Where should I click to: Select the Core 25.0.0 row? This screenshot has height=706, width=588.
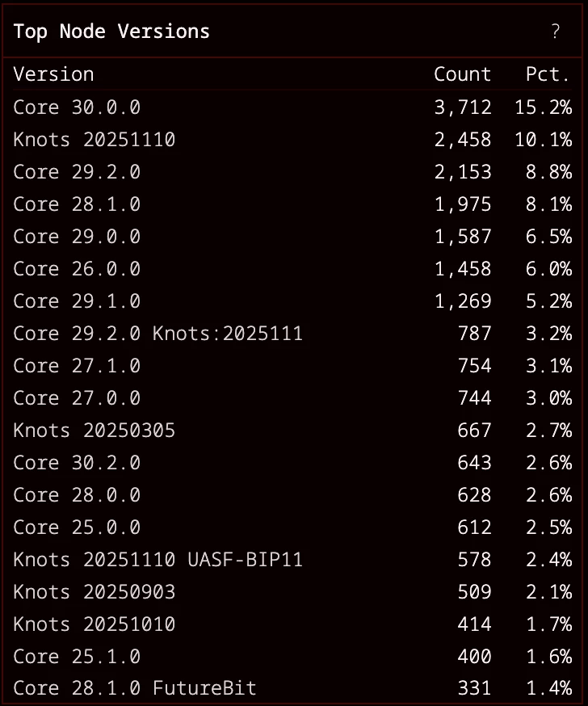point(77,527)
